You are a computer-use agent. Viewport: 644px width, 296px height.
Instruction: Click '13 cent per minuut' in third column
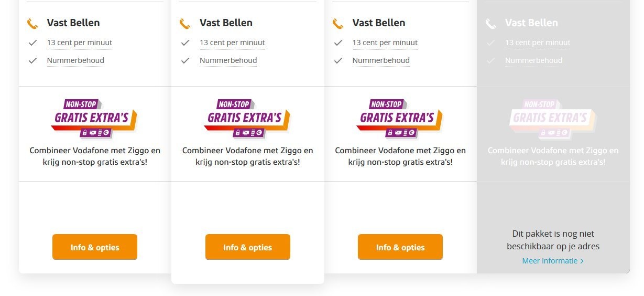pyautogui.click(x=385, y=43)
